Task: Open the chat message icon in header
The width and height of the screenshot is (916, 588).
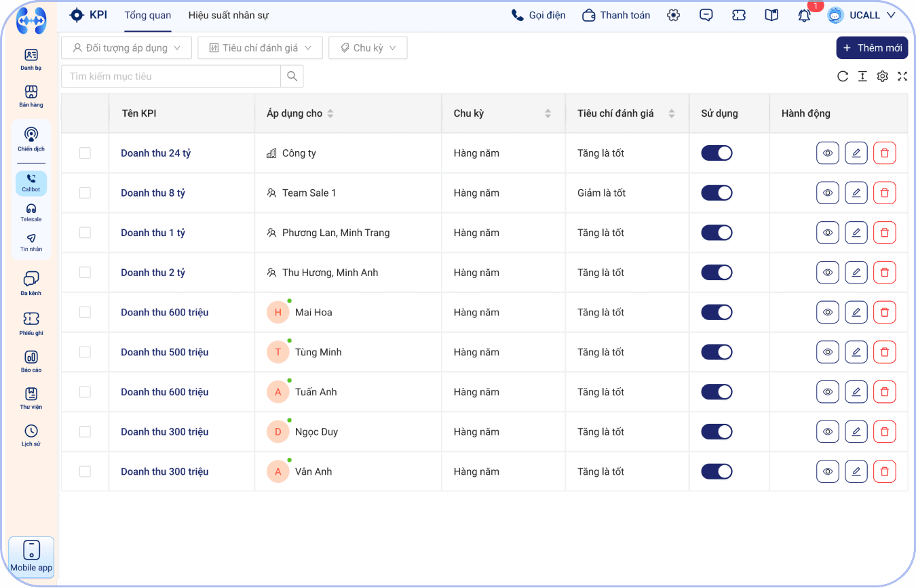Action: [x=706, y=15]
